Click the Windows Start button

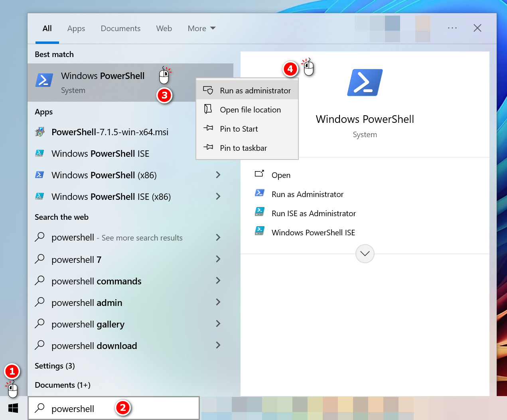pos(13,408)
